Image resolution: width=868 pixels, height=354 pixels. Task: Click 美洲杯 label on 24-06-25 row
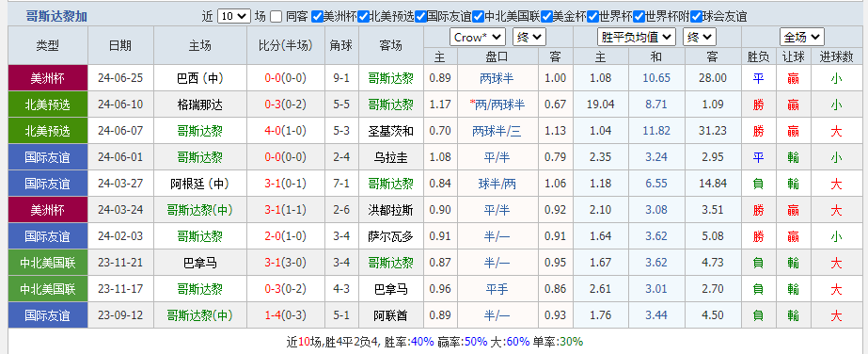coord(48,78)
